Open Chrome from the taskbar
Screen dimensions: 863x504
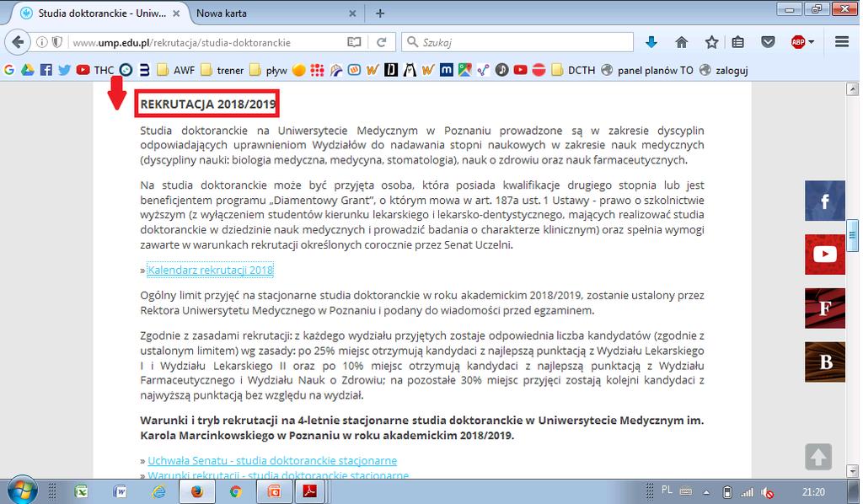click(236, 491)
